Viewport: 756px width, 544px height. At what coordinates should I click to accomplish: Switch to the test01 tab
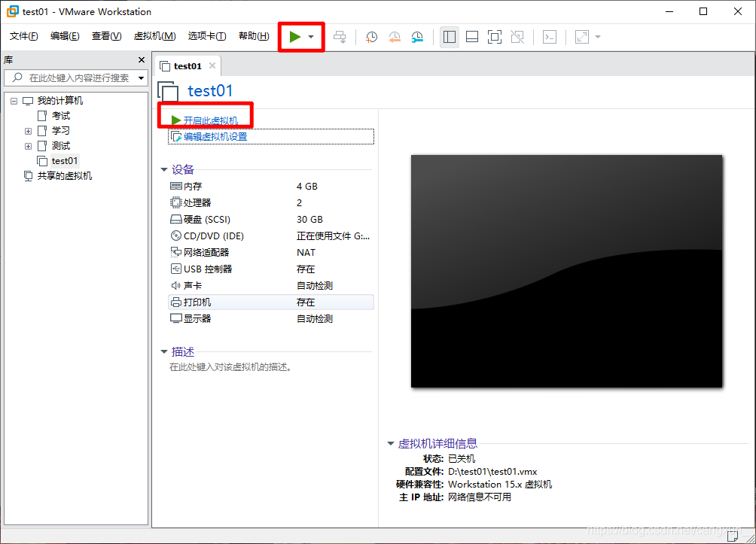(x=187, y=66)
